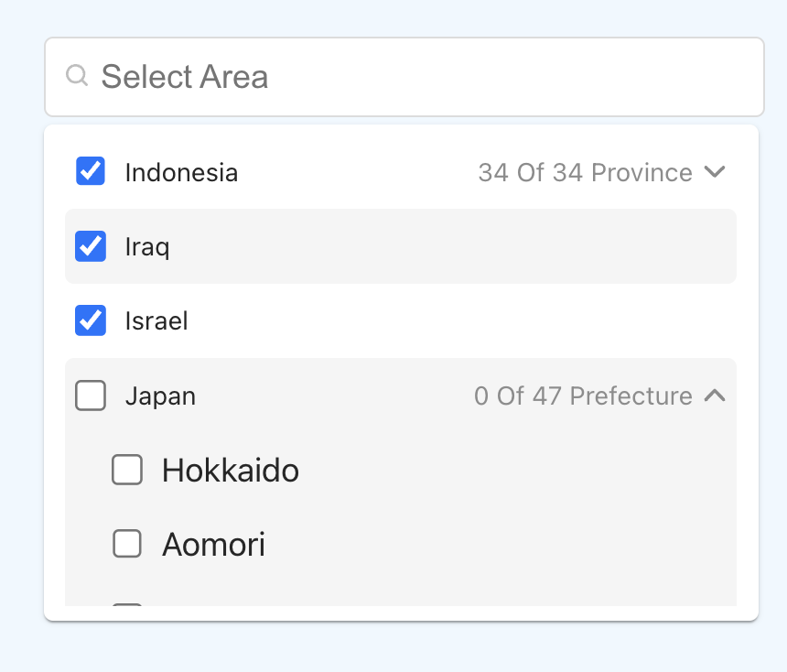Image resolution: width=787 pixels, height=672 pixels.
Task: Expand Indonesia provinces with the down chevron
Action: (714, 172)
